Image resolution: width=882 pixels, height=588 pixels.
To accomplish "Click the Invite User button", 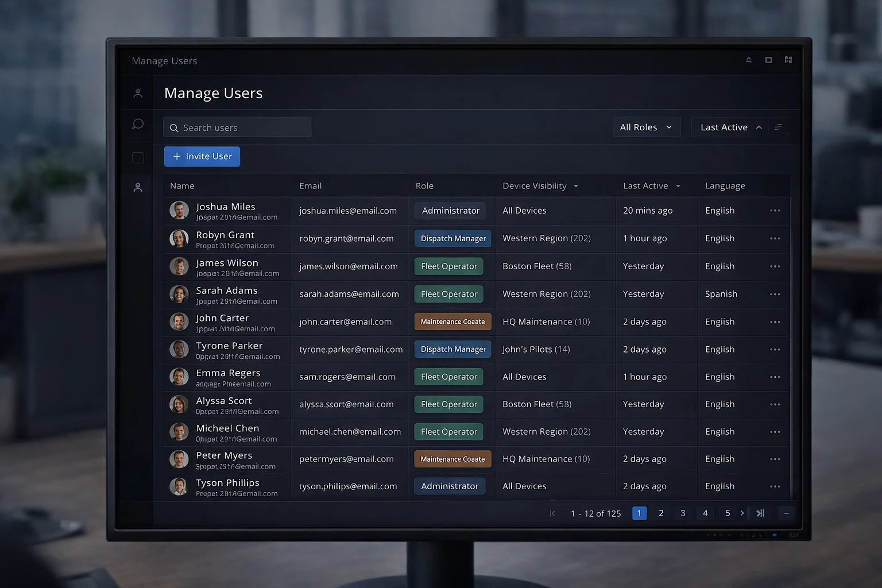I will click(202, 157).
